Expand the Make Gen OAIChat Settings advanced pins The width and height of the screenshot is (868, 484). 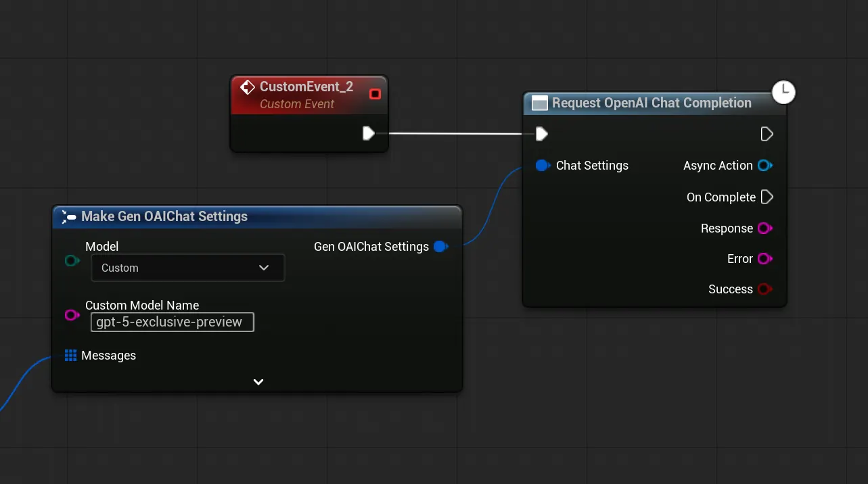pyautogui.click(x=258, y=382)
